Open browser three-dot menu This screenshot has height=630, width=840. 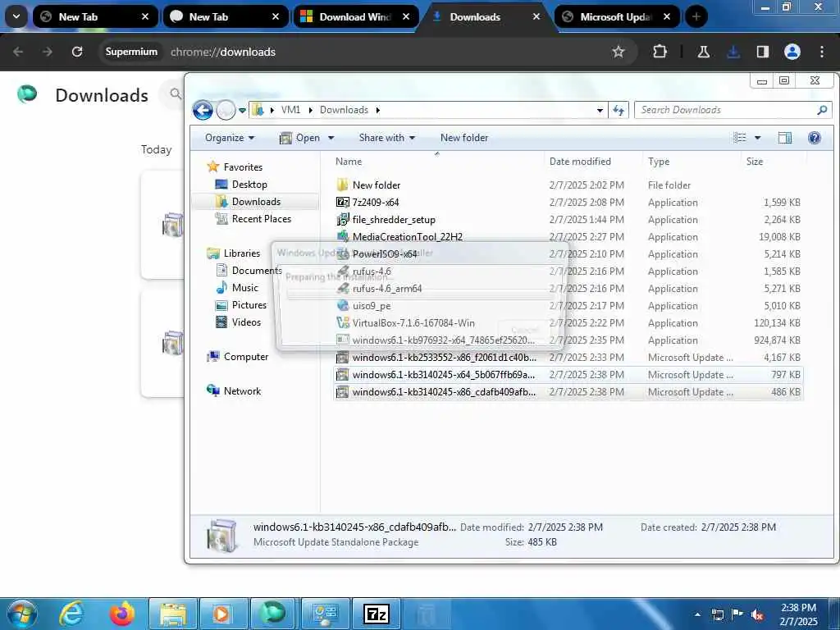click(822, 52)
